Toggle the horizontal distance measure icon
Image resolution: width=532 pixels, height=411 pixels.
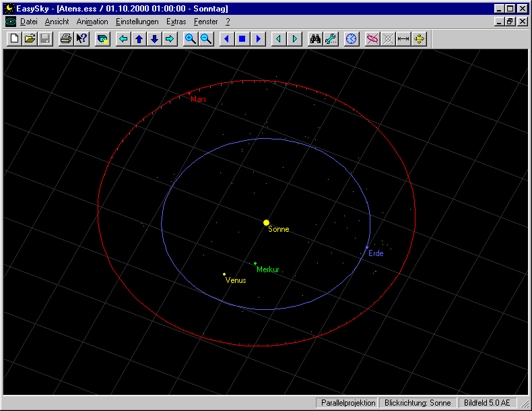[403, 39]
